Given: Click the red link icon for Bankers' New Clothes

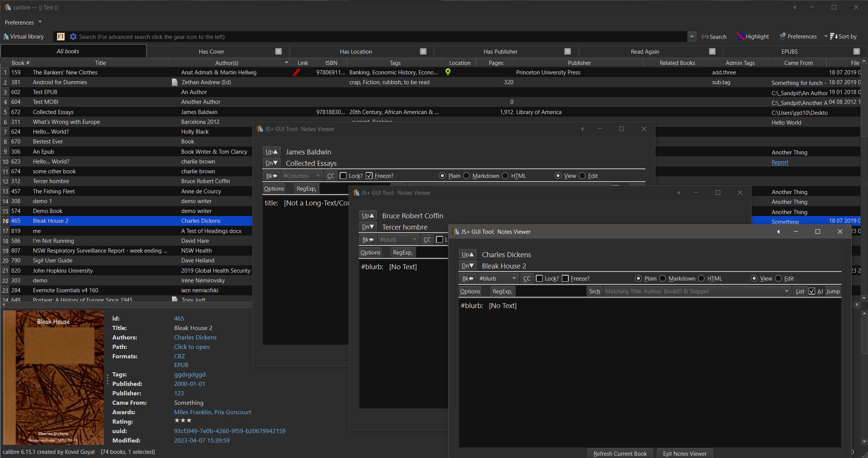Looking at the screenshot, I should [x=297, y=72].
